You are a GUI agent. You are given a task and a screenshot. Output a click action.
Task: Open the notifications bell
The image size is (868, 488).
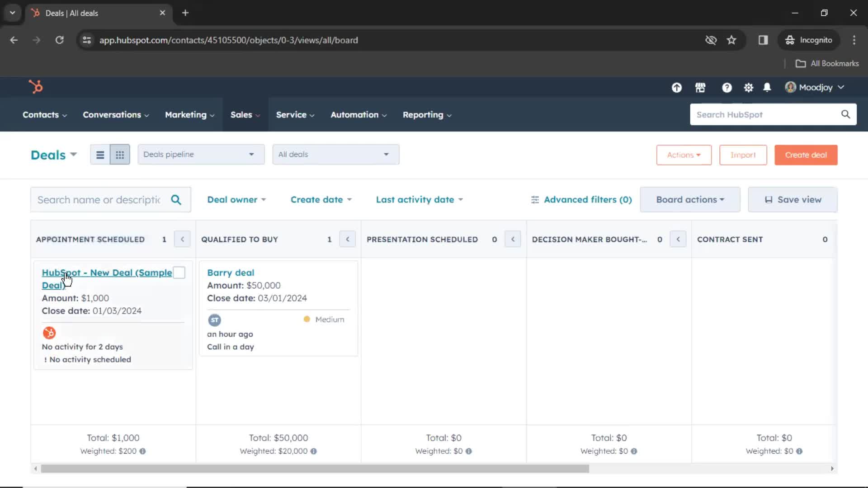click(767, 88)
